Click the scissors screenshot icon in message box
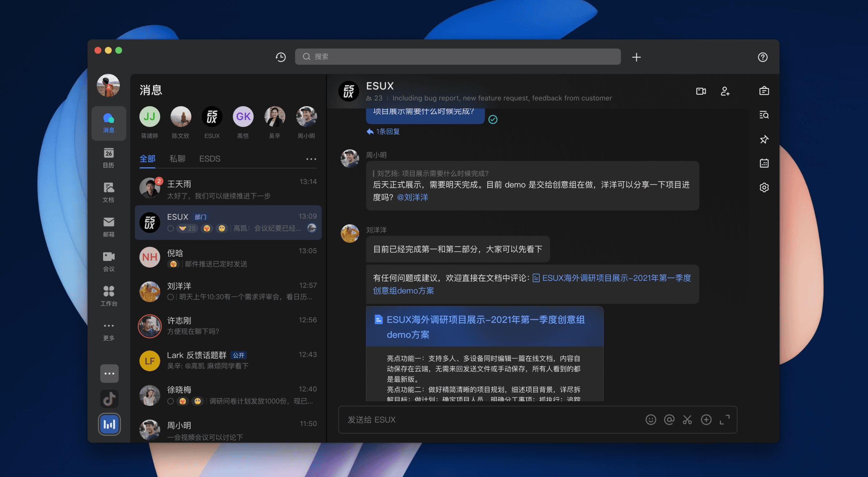This screenshot has width=868, height=477. tap(687, 420)
